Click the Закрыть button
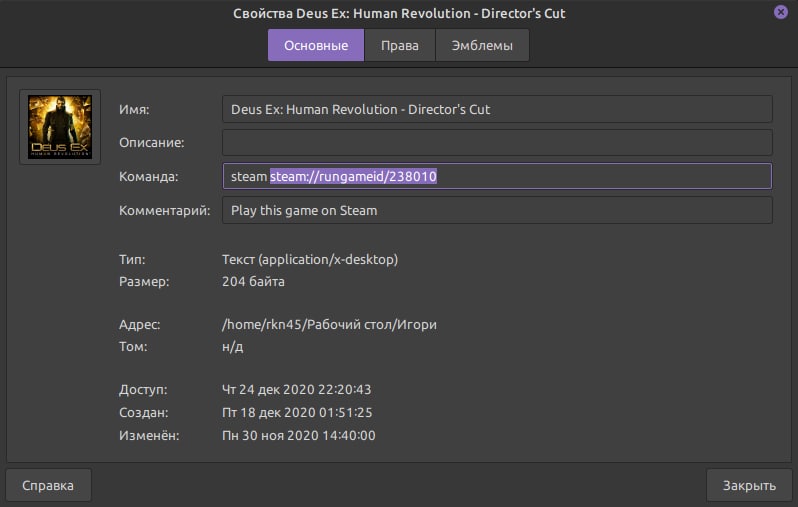798x507 pixels. click(749, 485)
